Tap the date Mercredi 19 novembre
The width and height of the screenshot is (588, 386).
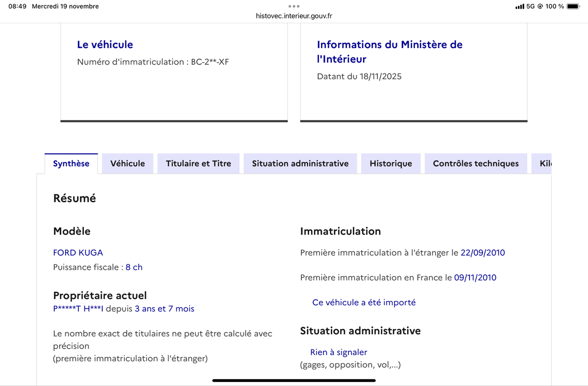click(x=65, y=6)
